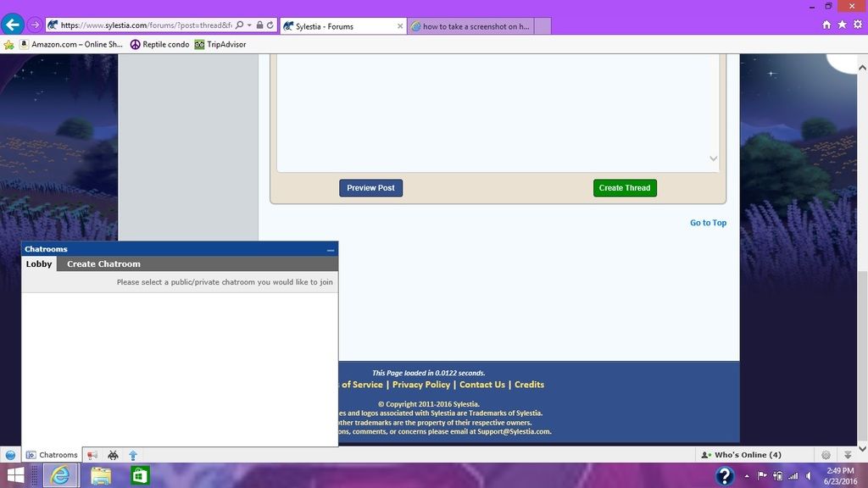Open the Favorites star icon
The height and width of the screenshot is (488, 868).
pyautogui.click(x=842, y=25)
